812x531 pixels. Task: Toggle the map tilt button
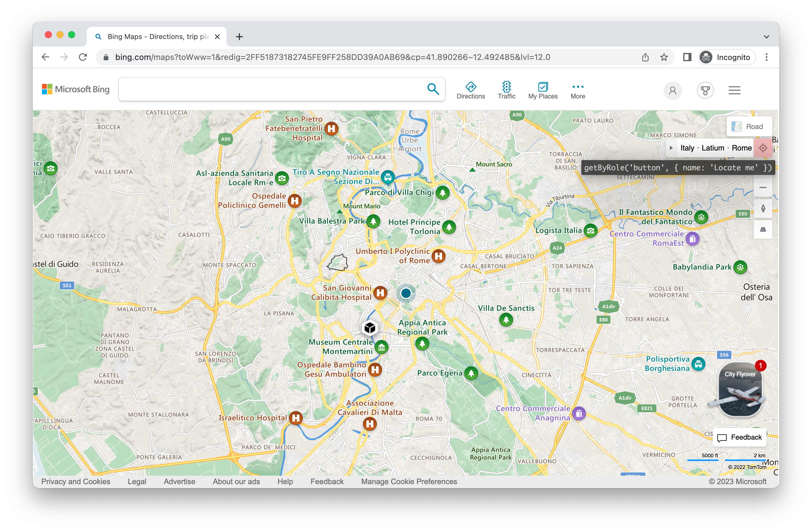763,229
